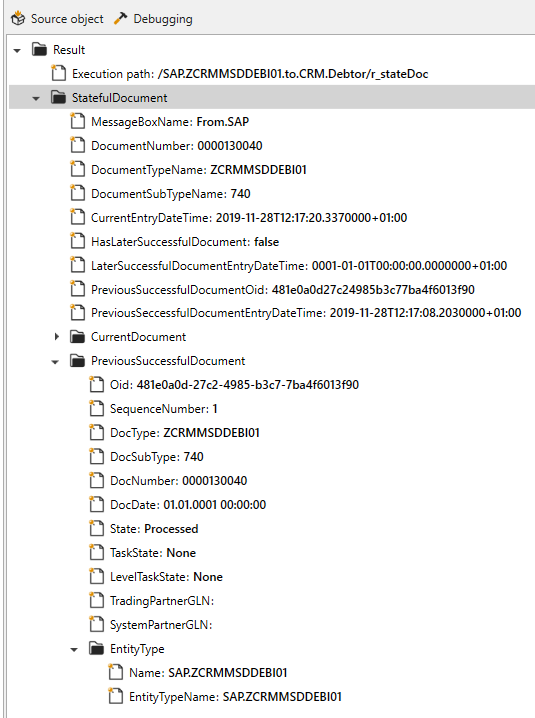Click the PreviousSuccessfulDocument folder icon

tap(77, 361)
